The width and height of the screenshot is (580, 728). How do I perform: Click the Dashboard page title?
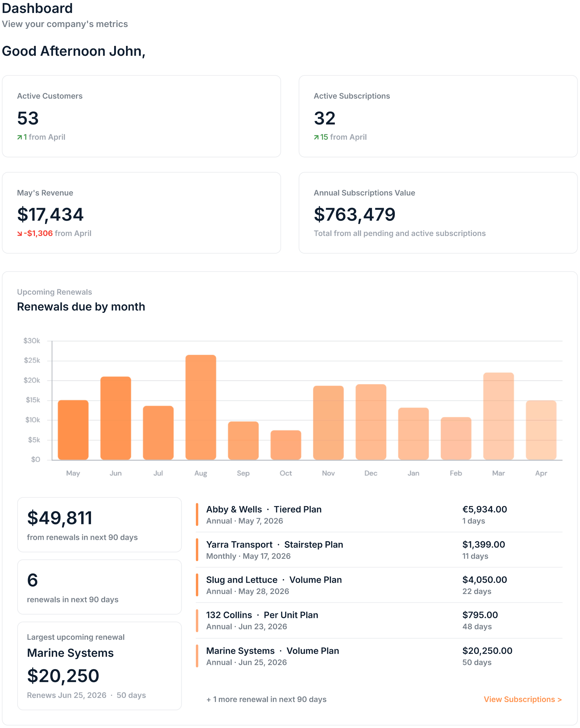[x=37, y=8]
